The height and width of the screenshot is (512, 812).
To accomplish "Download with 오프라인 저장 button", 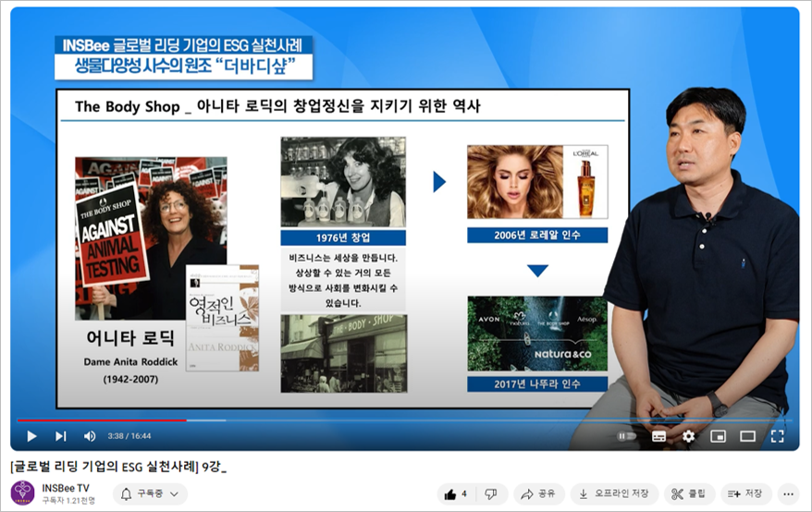I will coord(614,494).
